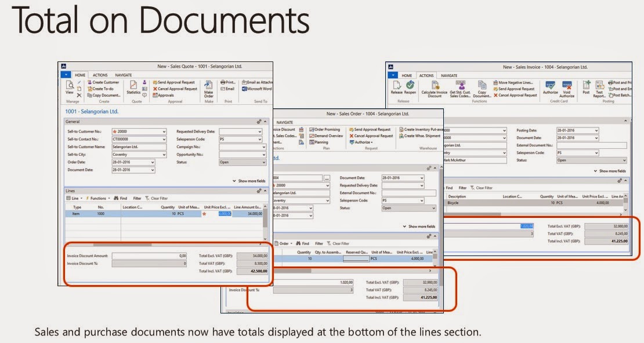The width and height of the screenshot is (644, 343).
Task: Click horizontal scrollbar in Sales Invoice lines
Action: point(472,214)
